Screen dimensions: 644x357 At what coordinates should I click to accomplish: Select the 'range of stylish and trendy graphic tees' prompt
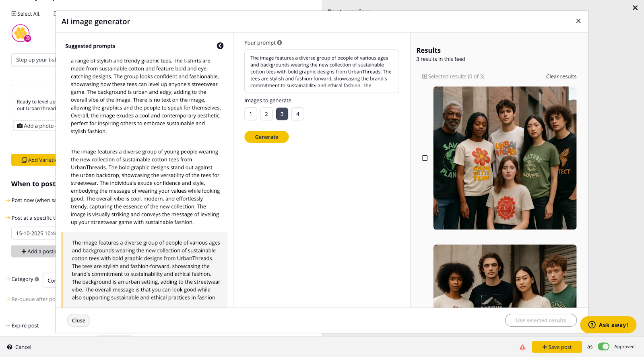tap(145, 96)
